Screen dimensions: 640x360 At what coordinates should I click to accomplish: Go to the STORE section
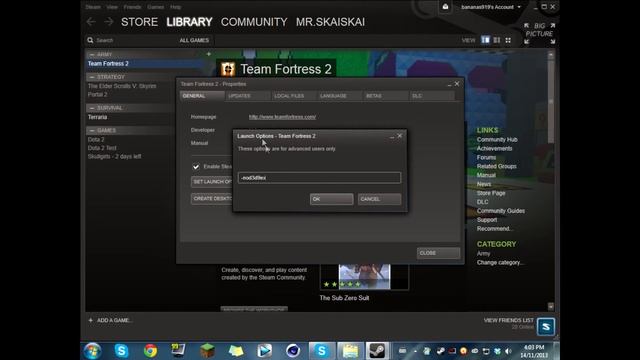coord(139,22)
